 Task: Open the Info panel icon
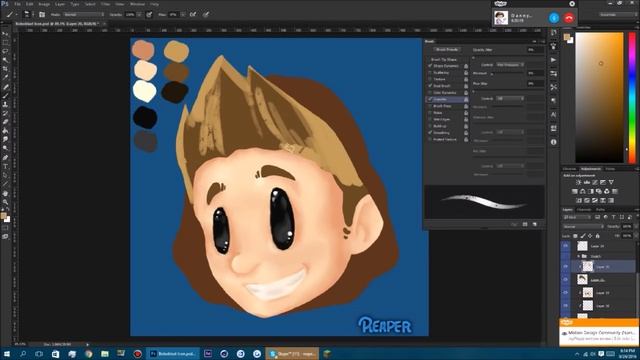click(553, 142)
